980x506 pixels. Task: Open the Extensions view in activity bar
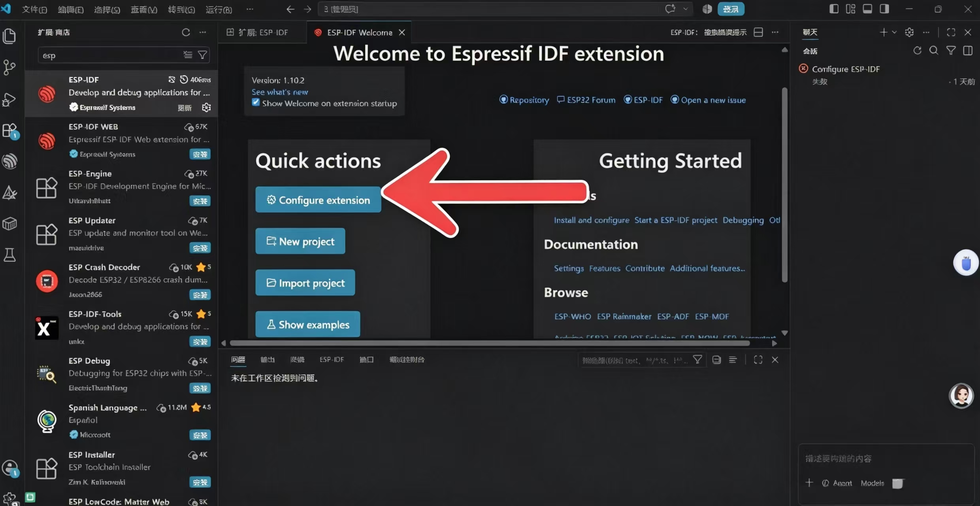point(9,130)
